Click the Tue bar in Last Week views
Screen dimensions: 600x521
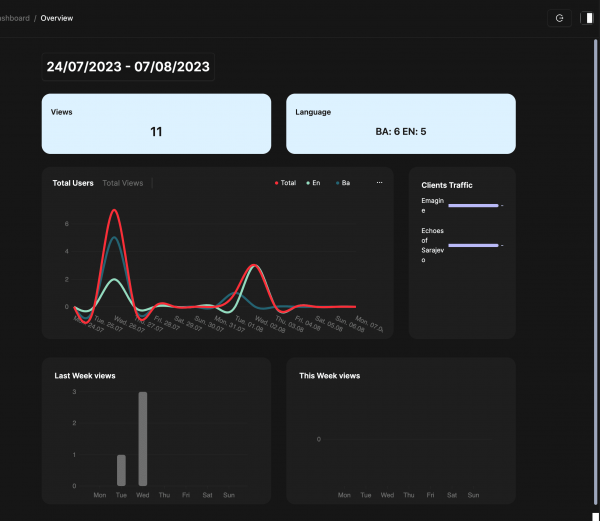tap(121, 470)
